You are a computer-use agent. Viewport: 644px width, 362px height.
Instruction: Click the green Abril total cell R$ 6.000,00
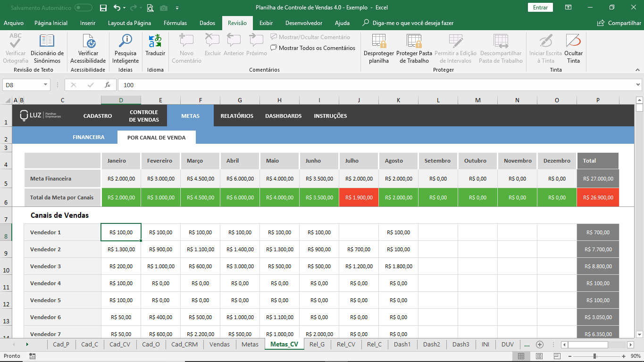click(x=240, y=197)
